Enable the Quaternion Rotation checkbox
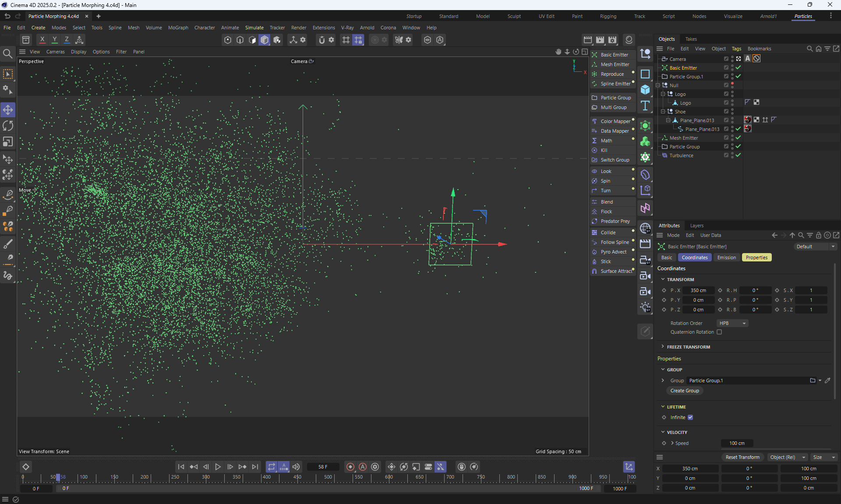The width and height of the screenshot is (841, 504). [x=719, y=332]
